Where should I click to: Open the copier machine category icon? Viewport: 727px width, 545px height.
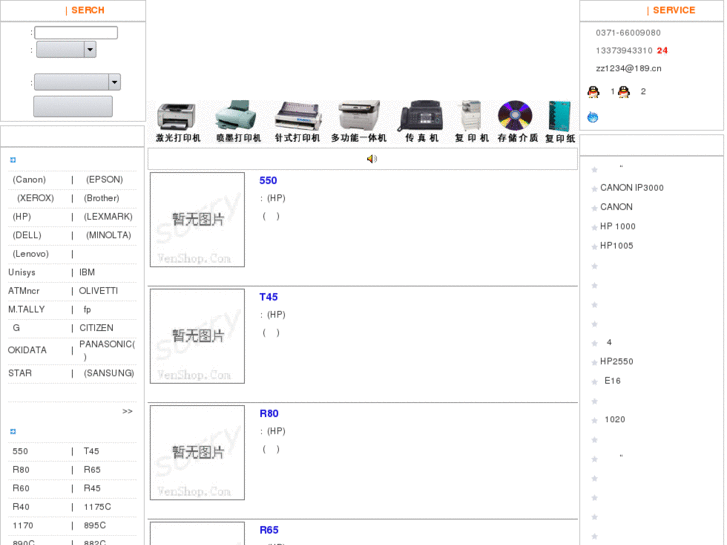471,122
